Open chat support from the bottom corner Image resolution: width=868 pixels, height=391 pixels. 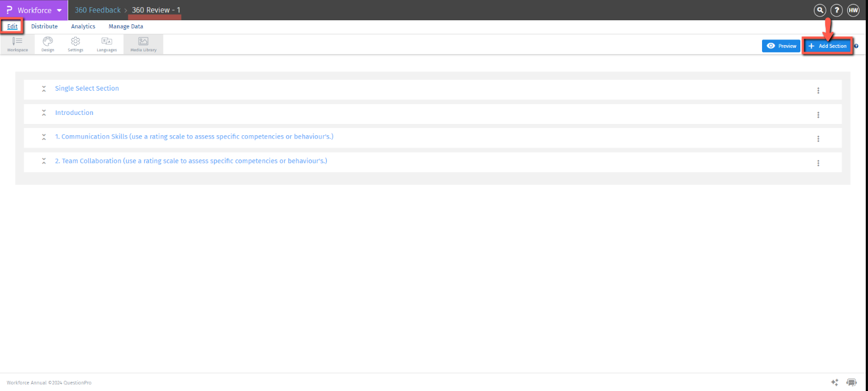tap(852, 382)
